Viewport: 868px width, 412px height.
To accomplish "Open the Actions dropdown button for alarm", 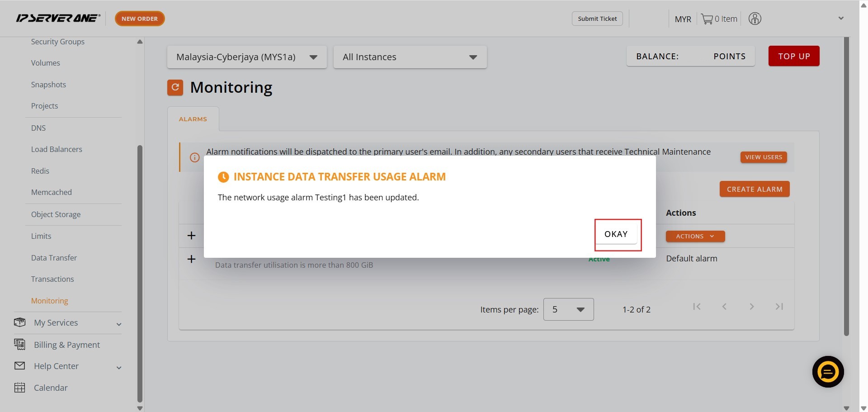I will (695, 236).
